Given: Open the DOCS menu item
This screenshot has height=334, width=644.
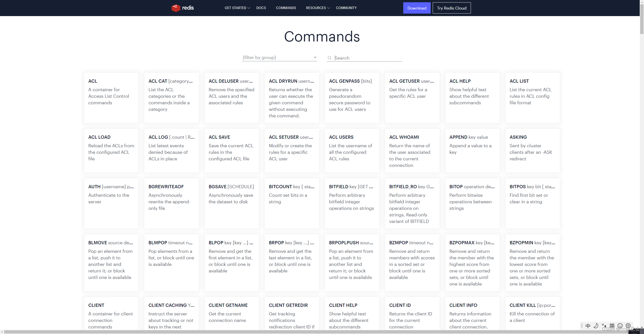Looking at the screenshot, I should (x=261, y=8).
